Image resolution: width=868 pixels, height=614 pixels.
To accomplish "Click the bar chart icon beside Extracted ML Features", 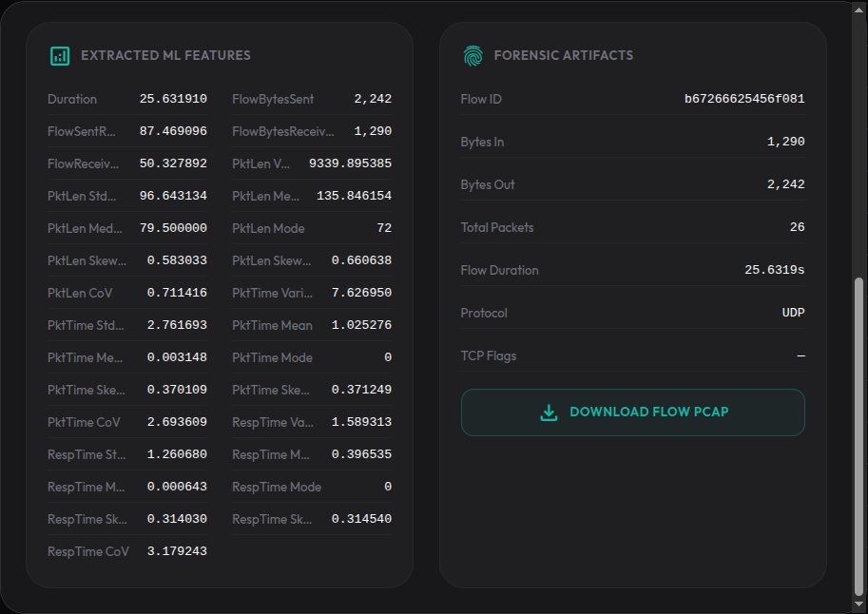I will coord(60,56).
